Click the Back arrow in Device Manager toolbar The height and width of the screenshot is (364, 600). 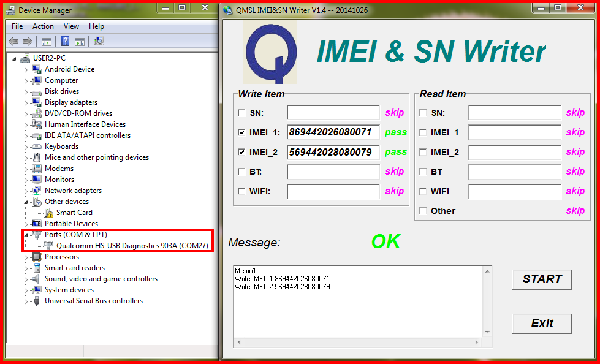tap(13, 41)
